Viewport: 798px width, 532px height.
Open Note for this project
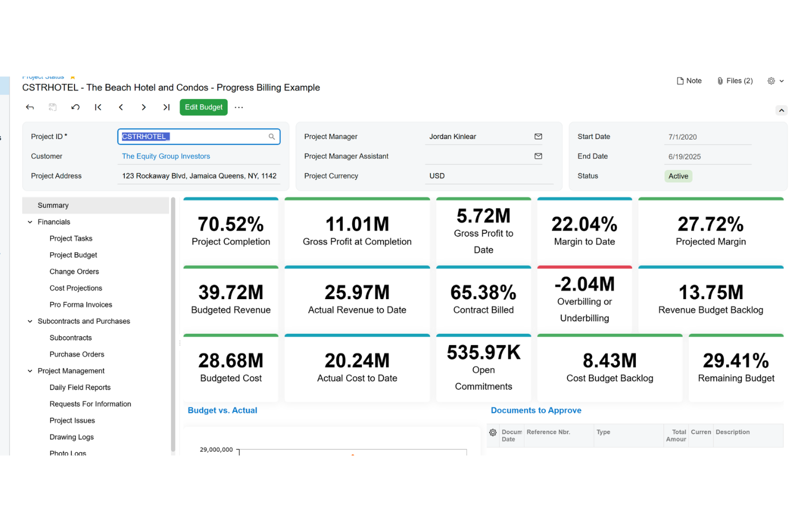point(689,80)
